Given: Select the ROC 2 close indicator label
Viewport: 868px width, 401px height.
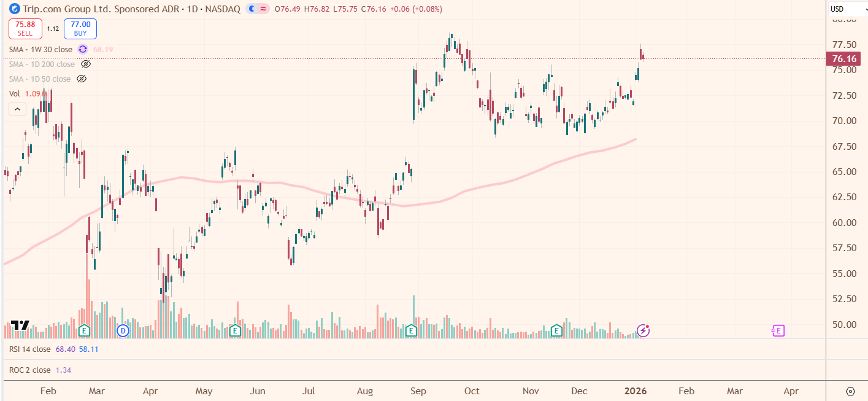Looking at the screenshot, I should (x=29, y=370).
